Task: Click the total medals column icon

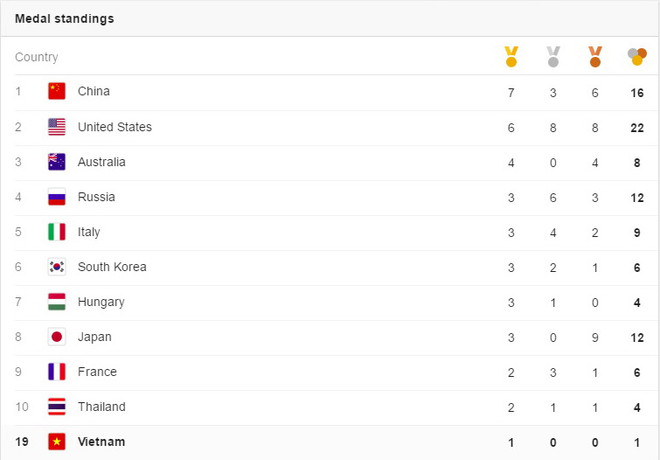Action: coord(636,57)
